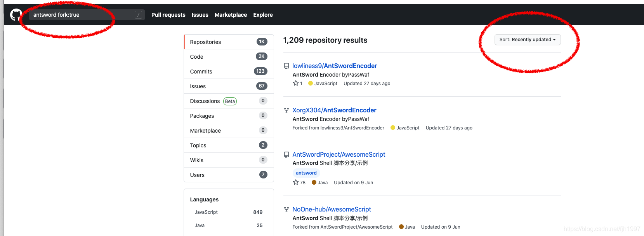Go to Explore in the top navigation
The width and height of the screenshot is (644, 236).
coord(263,15)
